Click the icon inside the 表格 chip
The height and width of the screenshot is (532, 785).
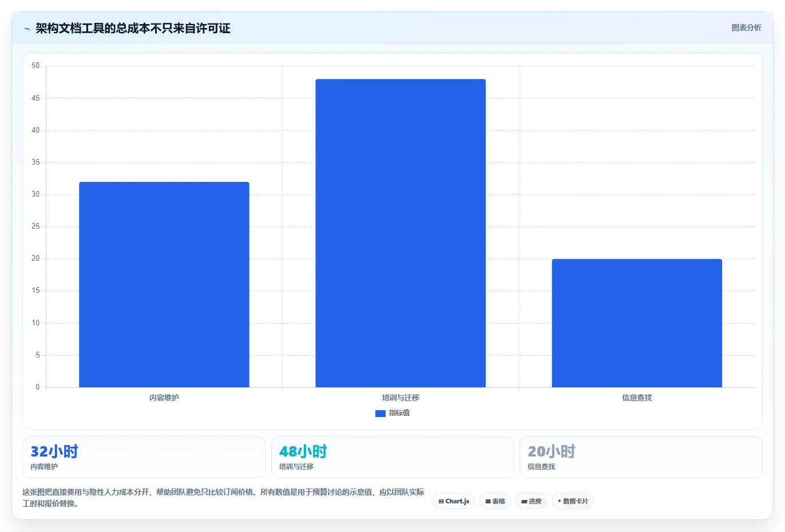point(488,502)
